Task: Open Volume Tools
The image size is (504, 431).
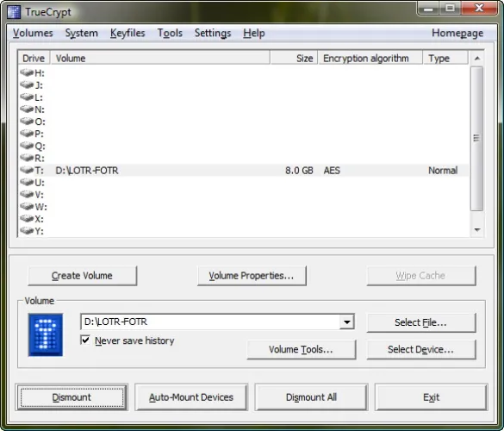Action: pos(302,349)
